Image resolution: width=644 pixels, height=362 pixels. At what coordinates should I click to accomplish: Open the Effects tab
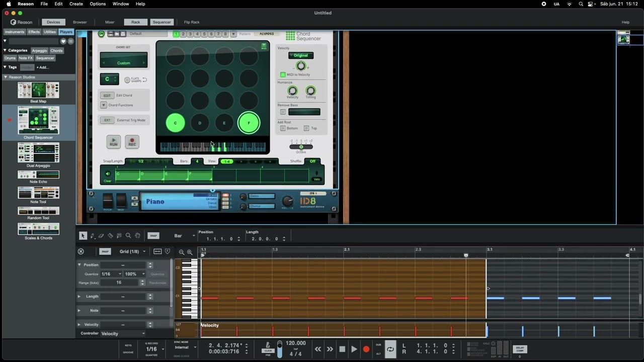pyautogui.click(x=34, y=32)
